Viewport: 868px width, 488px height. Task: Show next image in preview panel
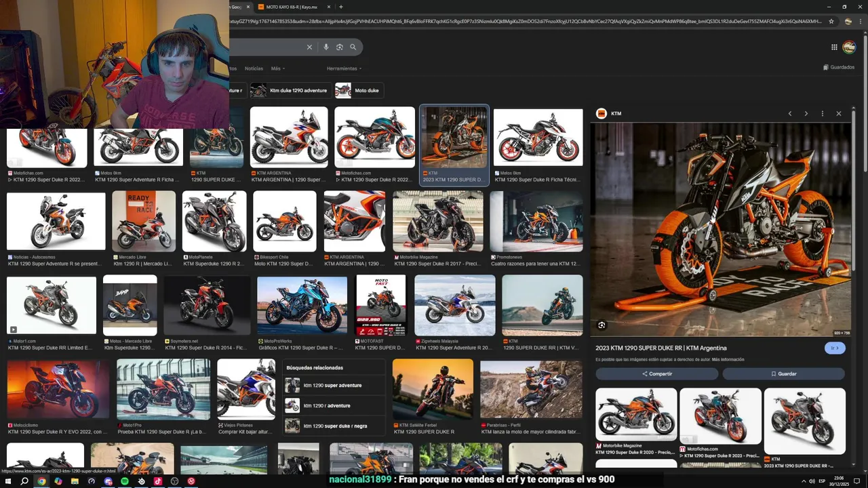(806, 114)
